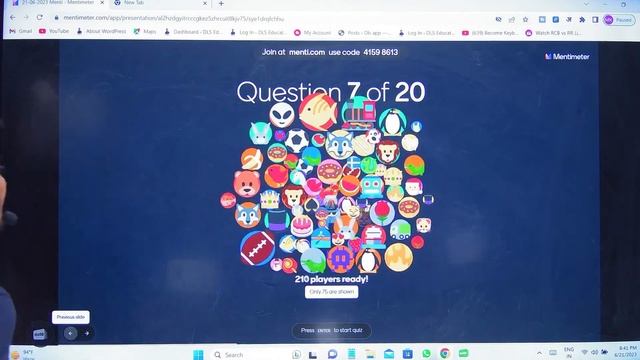
Task: Open the About WordPress bookmark
Action: pyautogui.click(x=102, y=31)
